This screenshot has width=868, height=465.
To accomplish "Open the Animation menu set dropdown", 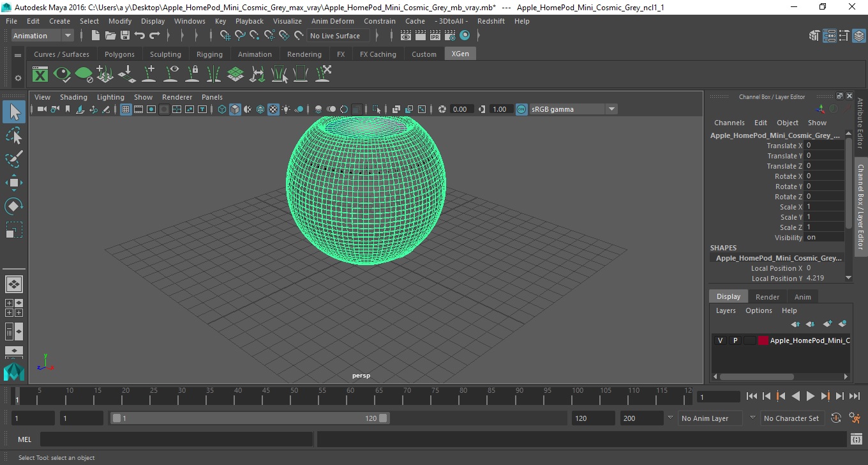I will tap(43, 36).
